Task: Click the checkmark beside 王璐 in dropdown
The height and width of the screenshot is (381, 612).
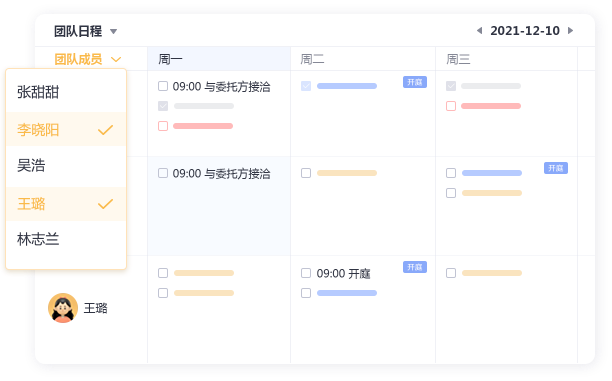Action: point(105,204)
